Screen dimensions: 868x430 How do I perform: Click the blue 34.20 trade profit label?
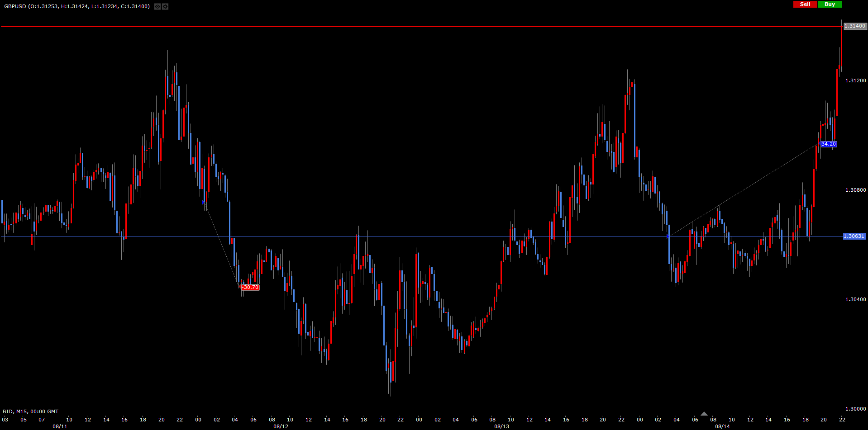tap(829, 144)
